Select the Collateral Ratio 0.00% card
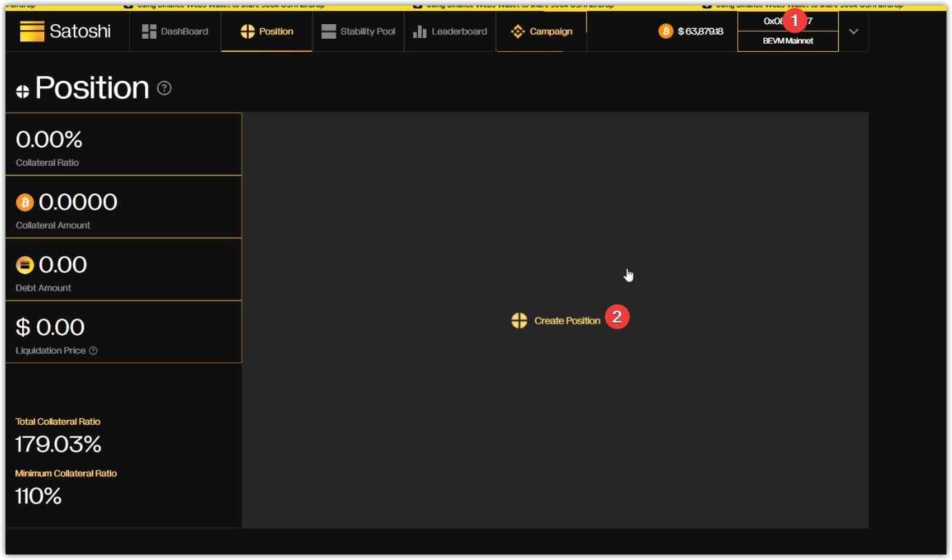 123,144
